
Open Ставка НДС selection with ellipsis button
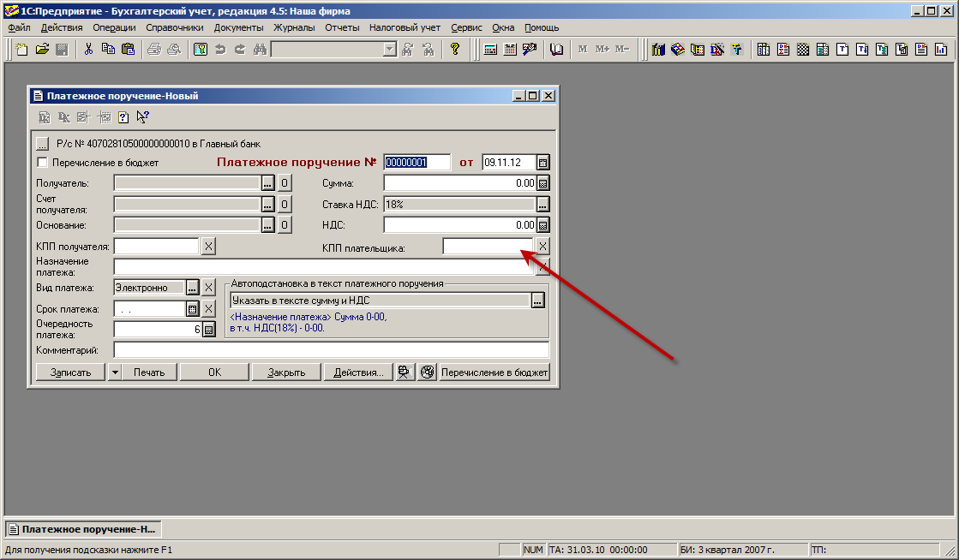click(542, 205)
